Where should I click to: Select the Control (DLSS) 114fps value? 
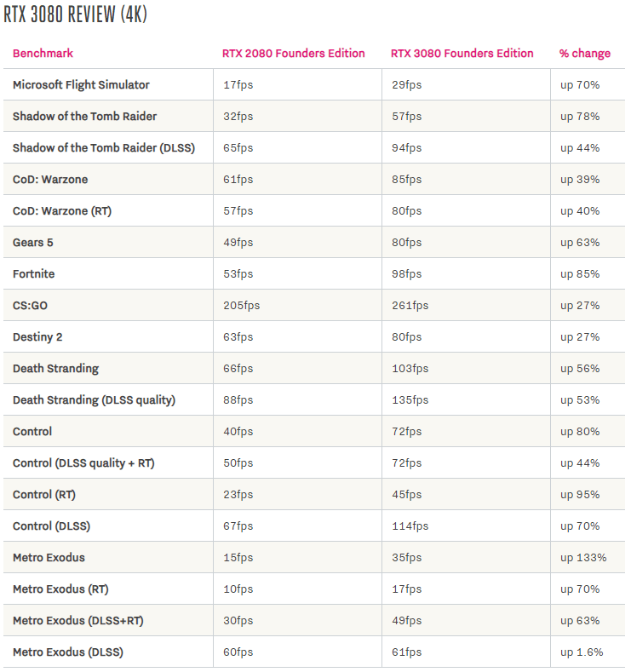tap(410, 526)
